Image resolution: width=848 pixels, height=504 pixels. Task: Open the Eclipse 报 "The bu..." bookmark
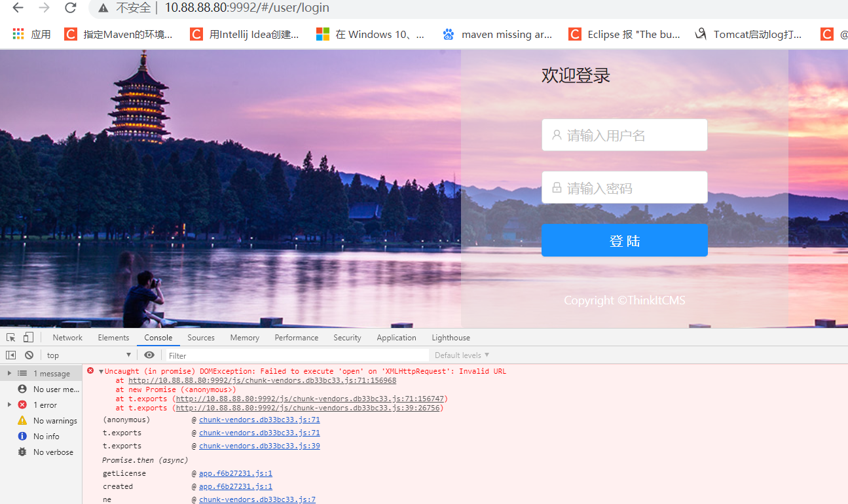pyautogui.click(x=624, y=34)
